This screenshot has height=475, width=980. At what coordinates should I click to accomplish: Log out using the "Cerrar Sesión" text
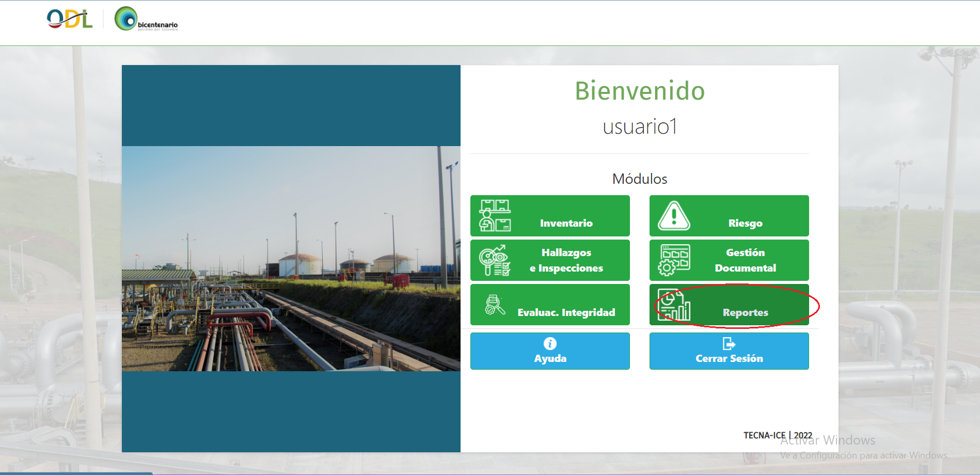tap(729, 358)
